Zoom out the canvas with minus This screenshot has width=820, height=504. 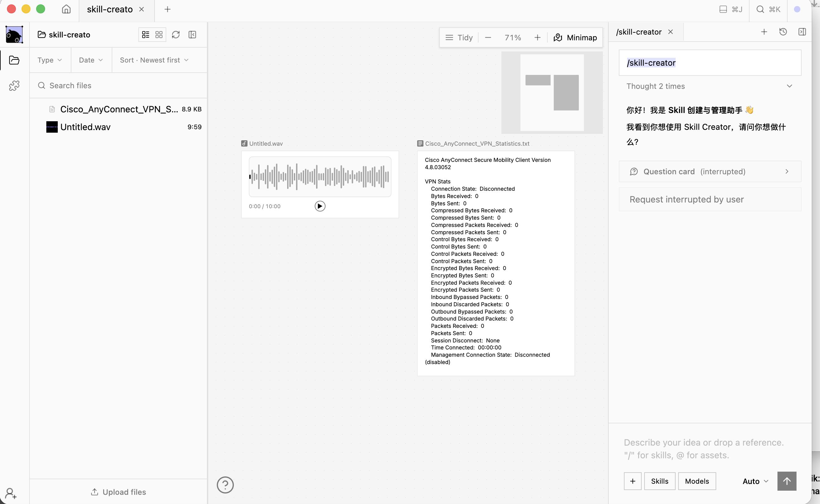[x=488, y=38]
